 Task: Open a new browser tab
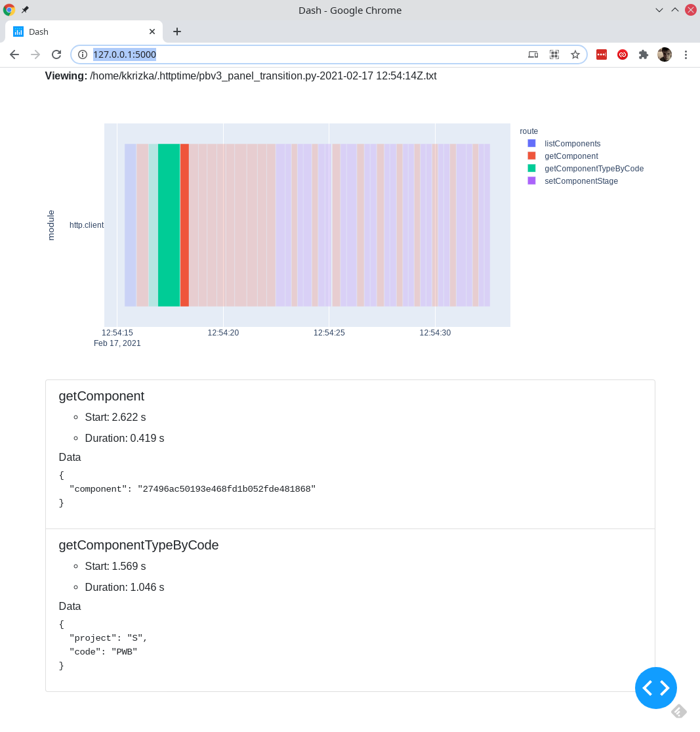click(177, 31)
